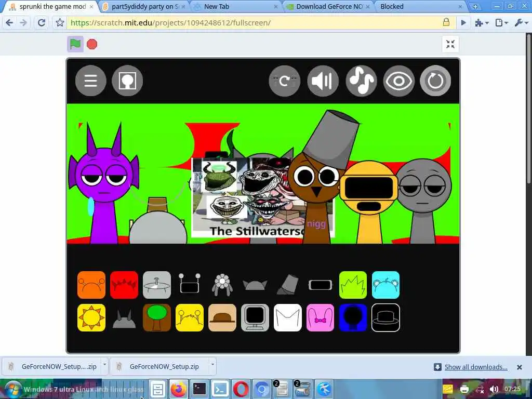Select the used gray cat-ears icon
This screenshot has height=399, width=532.
click(255, 285)
